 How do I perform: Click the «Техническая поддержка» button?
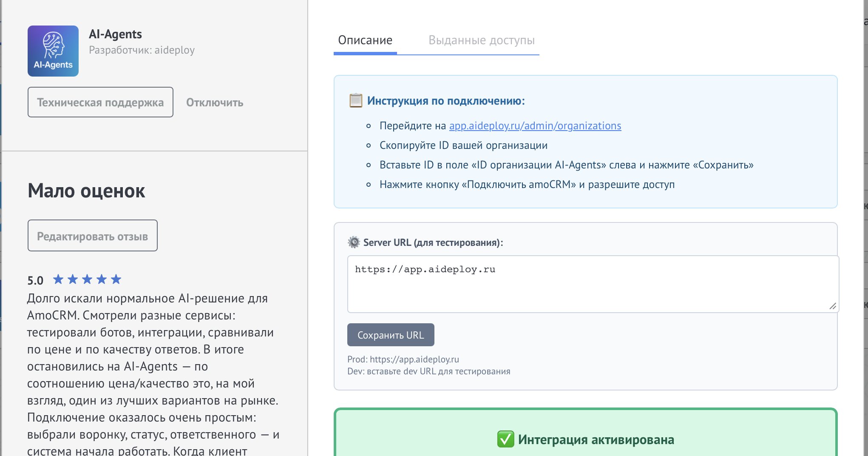(x=100, y=102)
